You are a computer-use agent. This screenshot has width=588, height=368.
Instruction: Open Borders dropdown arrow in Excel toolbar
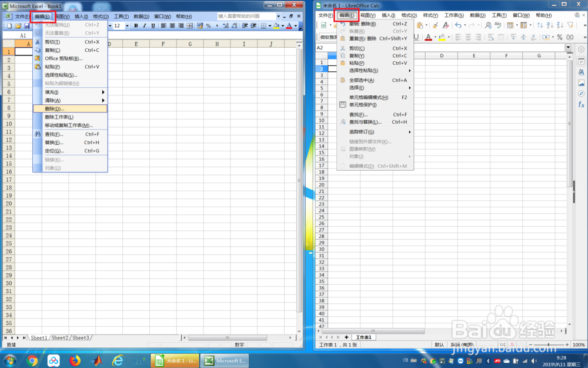tap(270, 26)
